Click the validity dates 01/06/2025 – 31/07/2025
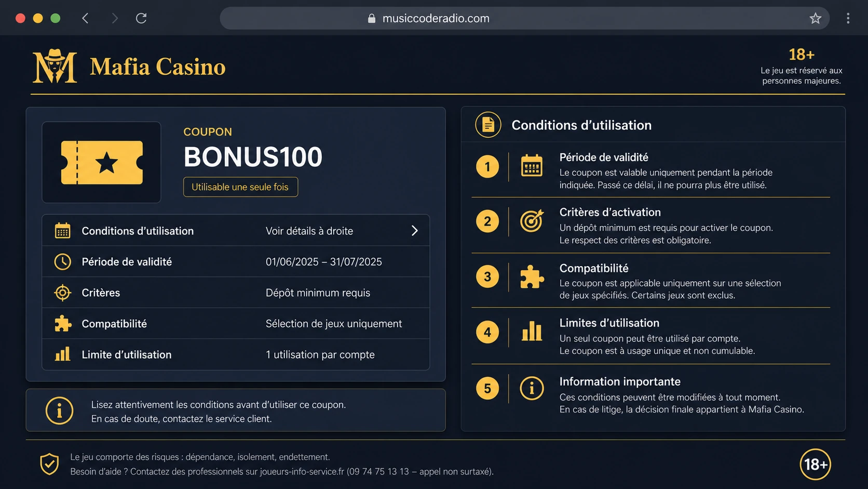The width and height of the screenshot is (868, 489). pyautogui.click(x=324, y=262)
